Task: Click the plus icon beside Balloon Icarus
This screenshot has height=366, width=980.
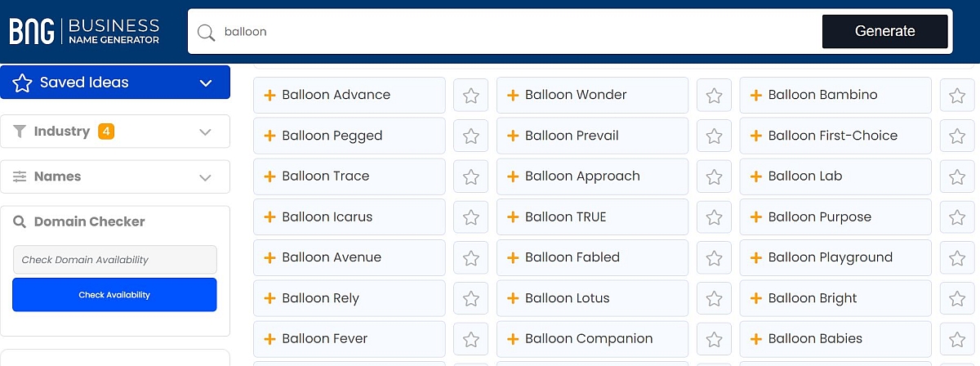Action: [x=269, y=217]
